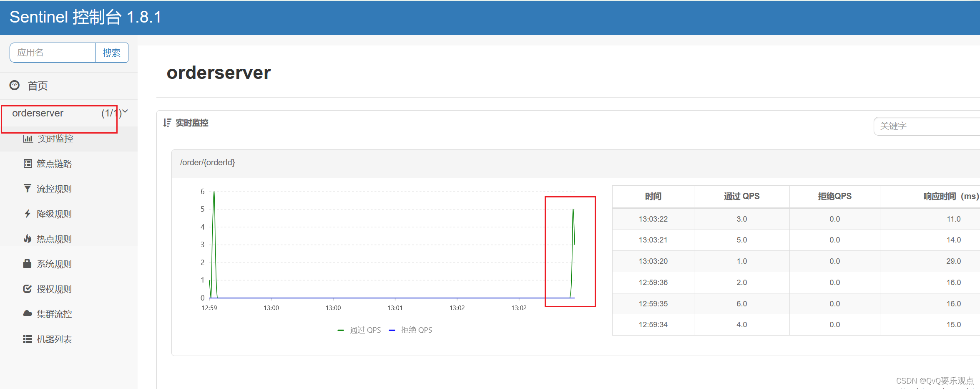Toggle 通过 QPS series in chart legend
The width and height of the screenshot is (980, 389).
(359, 330)
